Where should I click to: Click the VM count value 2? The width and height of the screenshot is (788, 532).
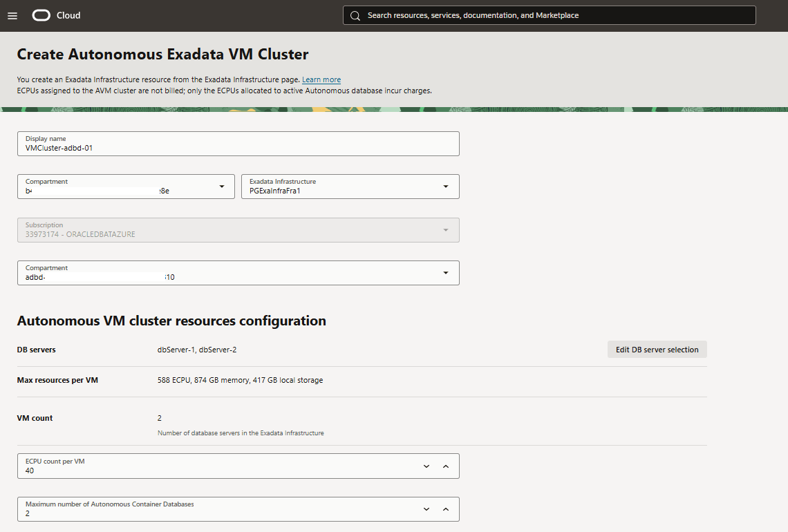(159, 417)
